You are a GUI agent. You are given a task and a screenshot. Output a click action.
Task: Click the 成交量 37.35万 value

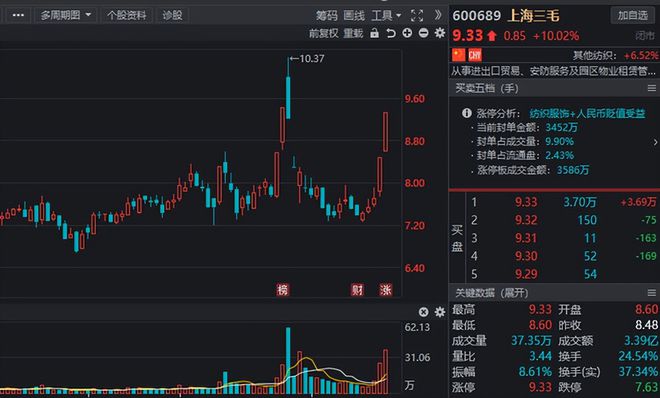point(531,340)
